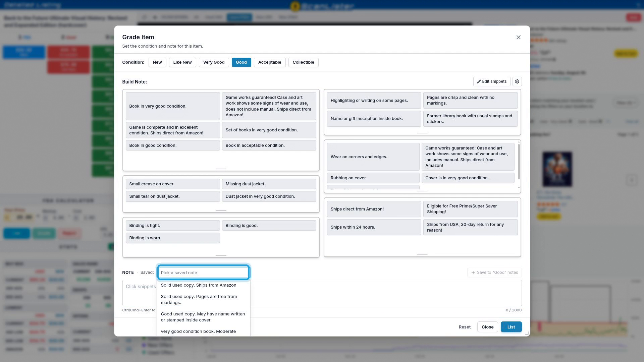Choose the "May have name written" saved note

(x=203, y=317)
